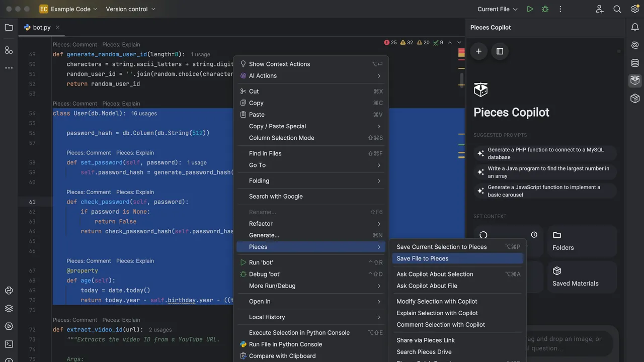This screenshot has width=644, height=362.
Task: Choose Search with Google
Action: pyautogui.click(x=311, y=196)
